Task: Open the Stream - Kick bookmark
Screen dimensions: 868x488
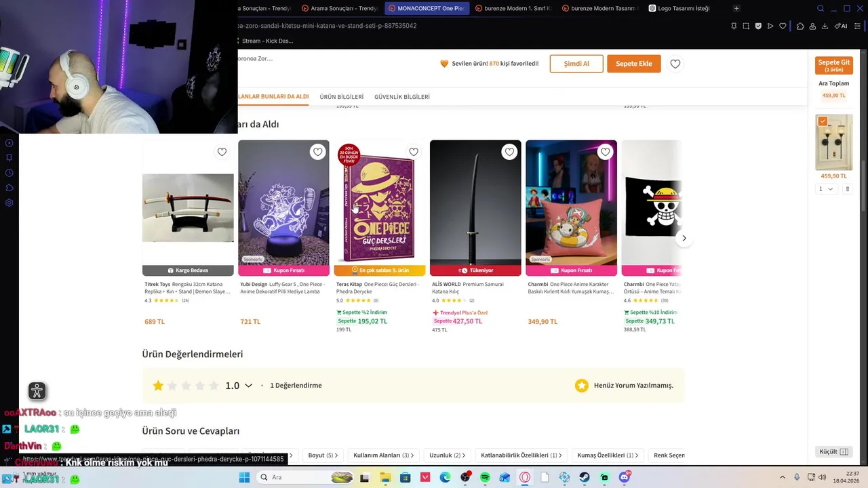Action: (x=267, y=41)
